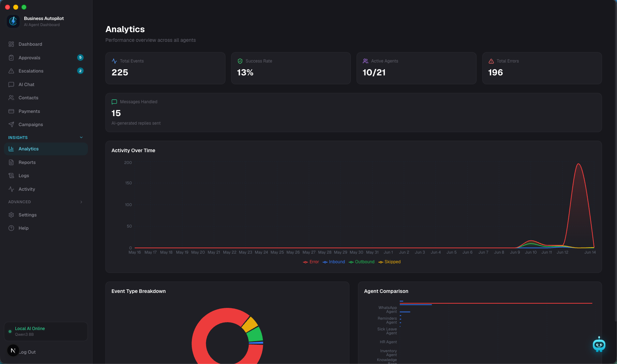
Task: Click the Campaigns paper plane icon
Action: 11,125
